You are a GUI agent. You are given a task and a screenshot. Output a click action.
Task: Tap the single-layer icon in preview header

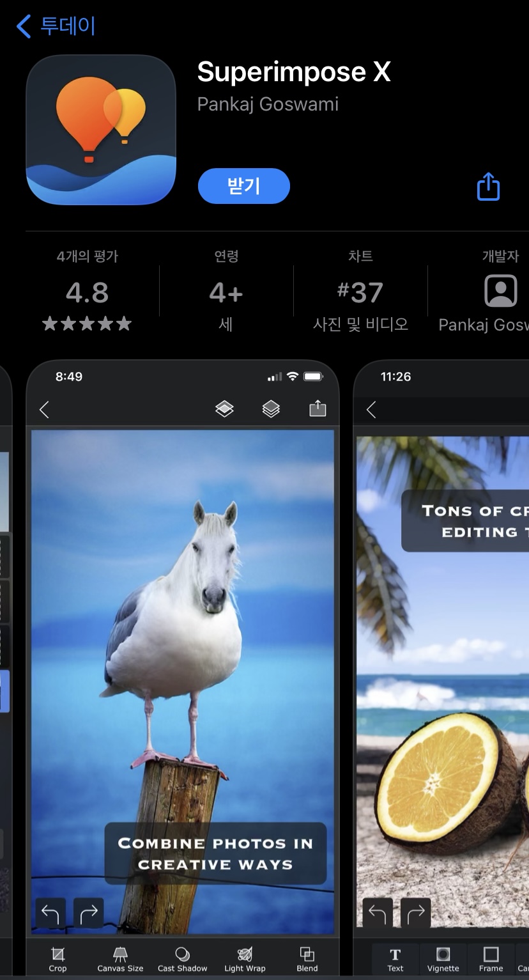click(x=224, y=409)
